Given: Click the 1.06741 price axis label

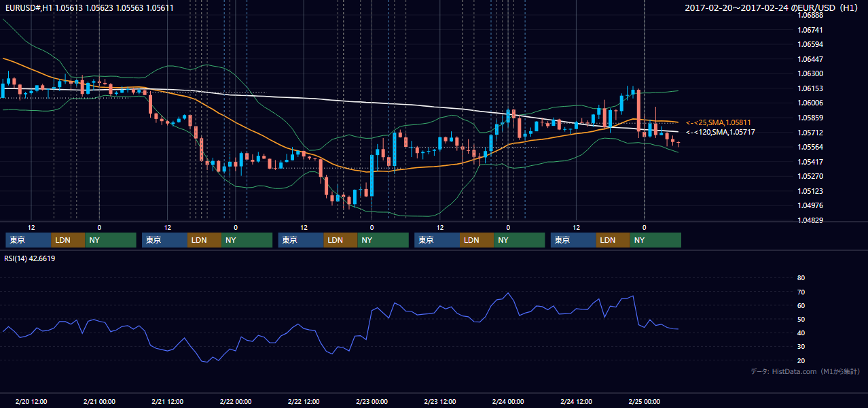Looking at the screenshot, I should coord(810,30).
